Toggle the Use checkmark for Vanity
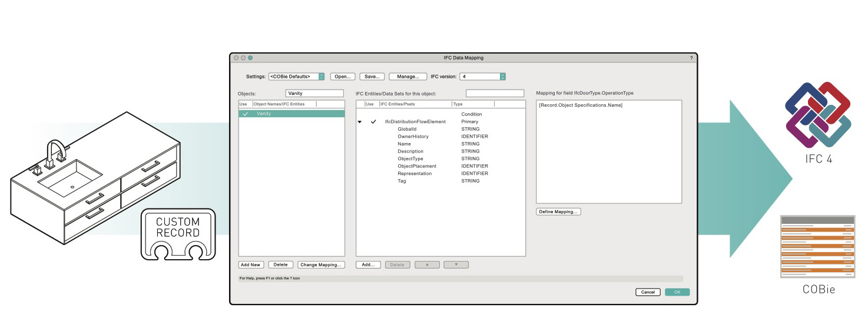 (x=245, y=114)
